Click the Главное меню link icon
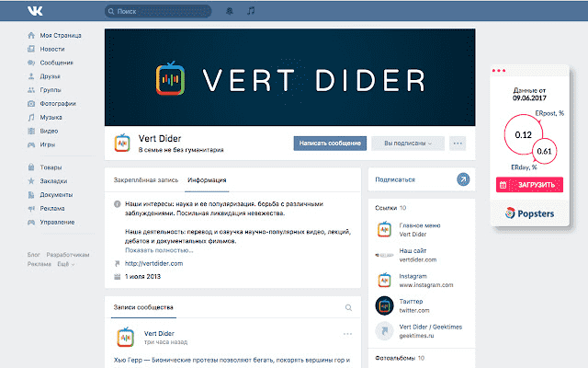The image size is (588, 368). coord(384,229)
